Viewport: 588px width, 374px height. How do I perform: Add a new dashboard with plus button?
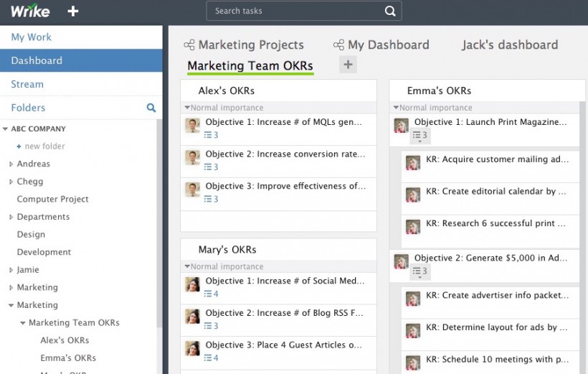348,65
